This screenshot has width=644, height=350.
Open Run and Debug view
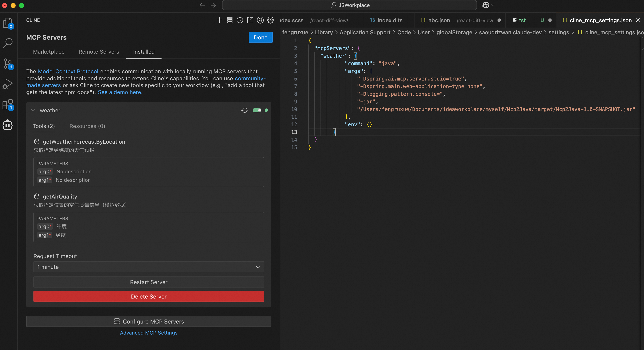coord(8,84)
